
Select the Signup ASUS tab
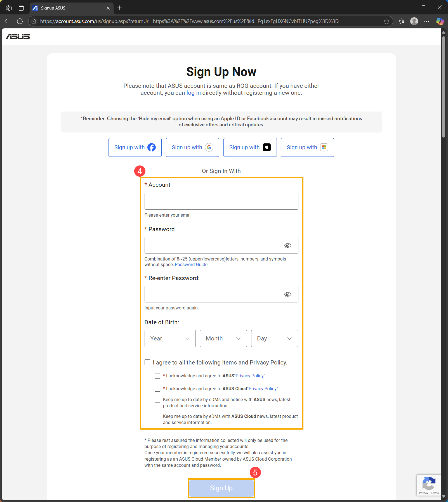point(72,8)
